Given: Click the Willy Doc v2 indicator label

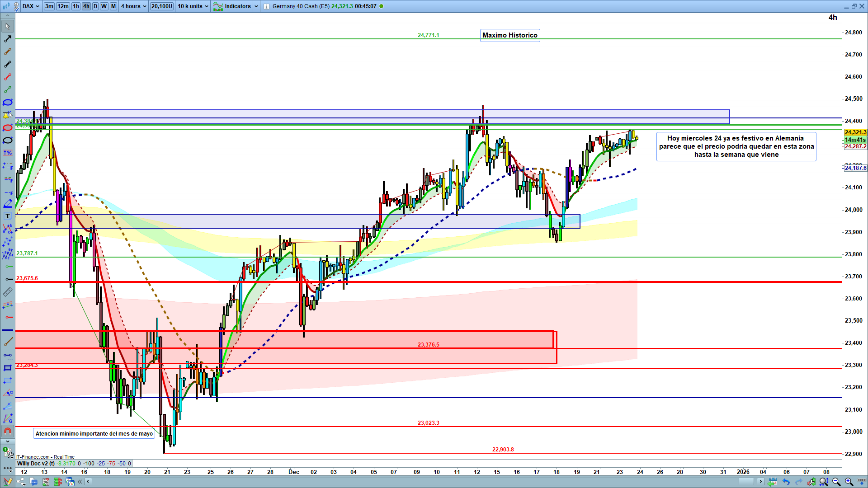Looking at the screenshot, I should [x=36, y=464].
